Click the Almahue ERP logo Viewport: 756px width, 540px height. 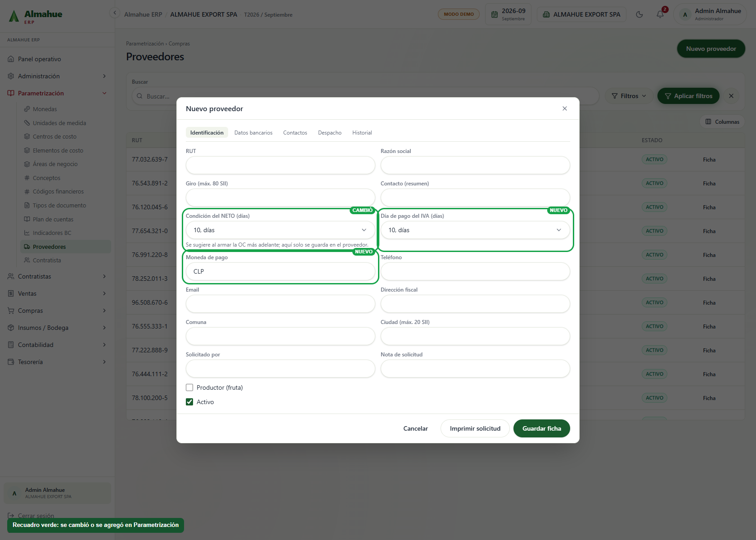[36, 16]
